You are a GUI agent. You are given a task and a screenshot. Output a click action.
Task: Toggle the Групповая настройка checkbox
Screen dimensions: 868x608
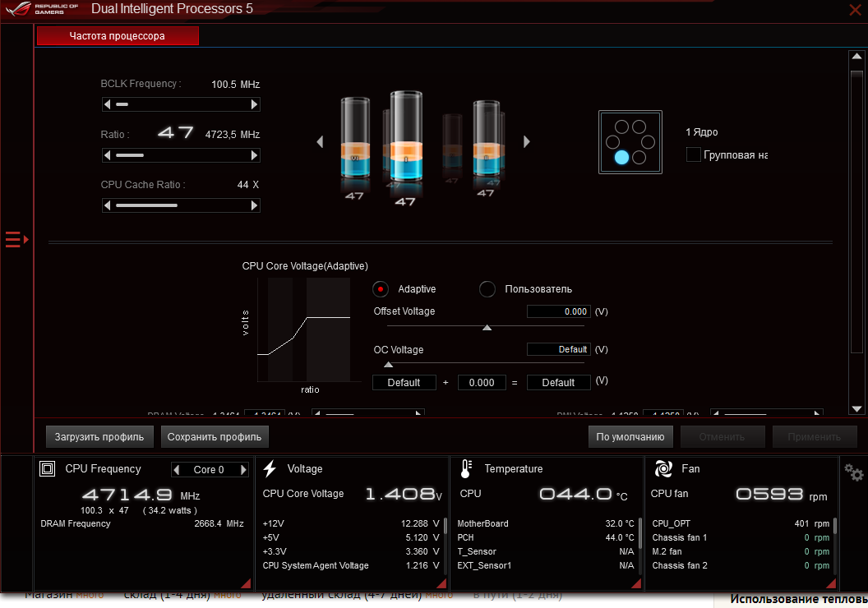[694, 154]
